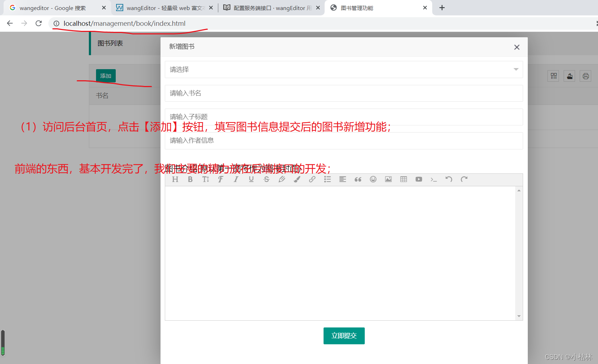Image resolution: width=598 pixels, height=364 pixels.
Task: Click the 立即提交 submit button
Action: (344, 336)
